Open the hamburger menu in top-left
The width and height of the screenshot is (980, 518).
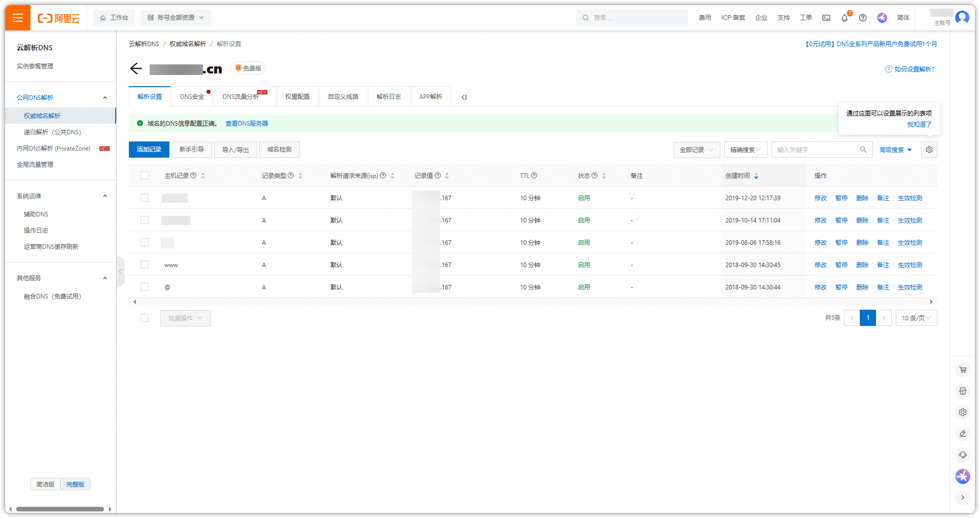pos(18,18)
